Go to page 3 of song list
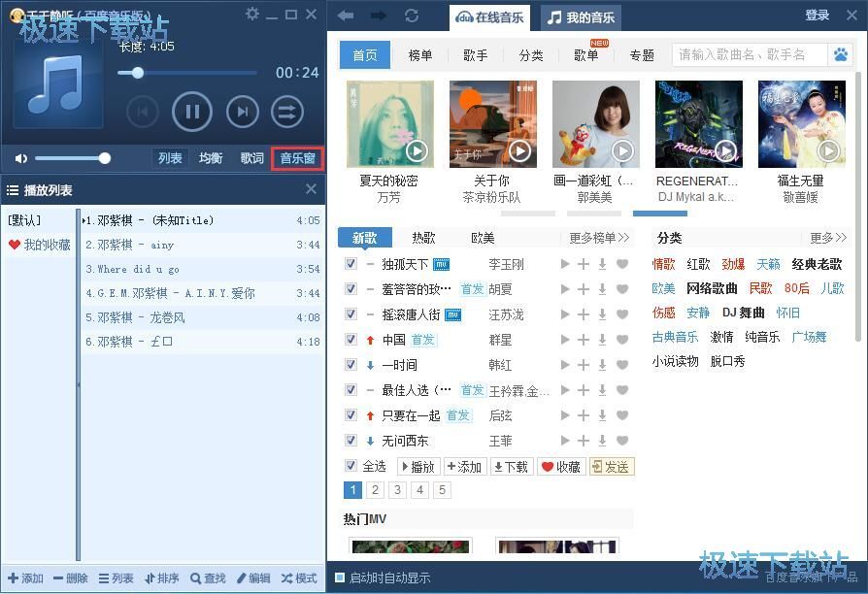 397,490
